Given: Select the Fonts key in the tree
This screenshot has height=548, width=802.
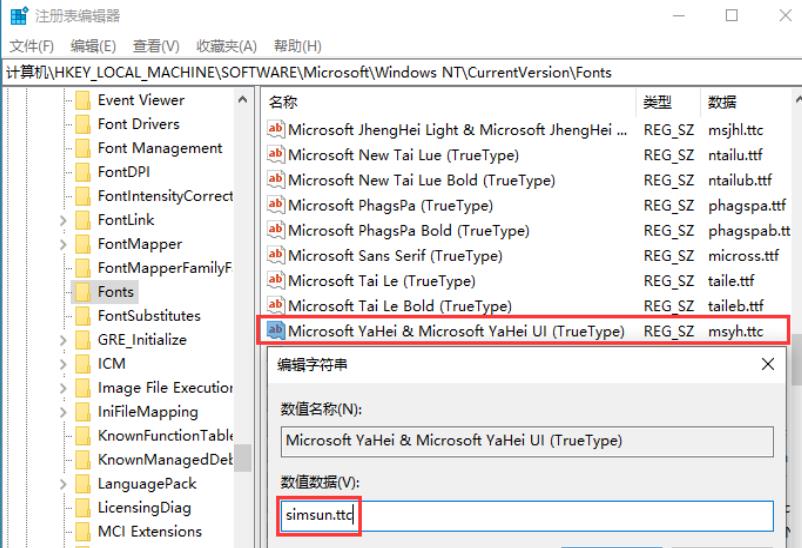Looking at the screenshot, I should tap(115, 292).
